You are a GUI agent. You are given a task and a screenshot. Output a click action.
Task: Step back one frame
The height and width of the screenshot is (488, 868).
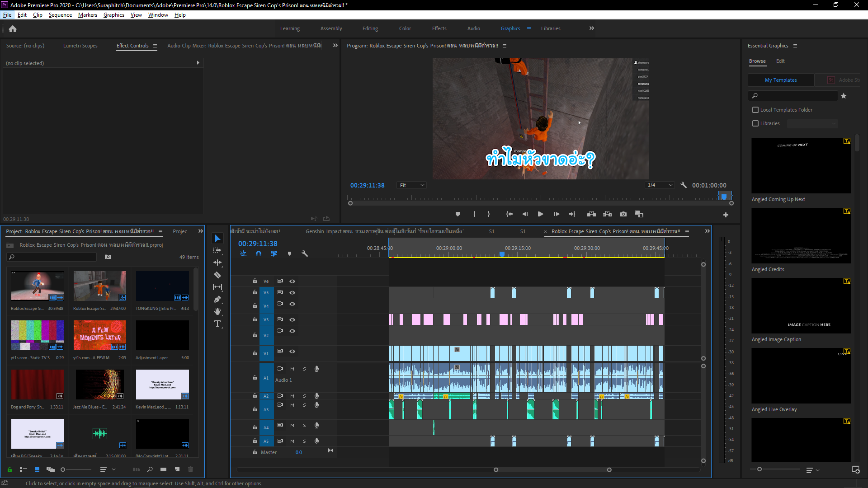pyautogui.click(x=525, y=214)
